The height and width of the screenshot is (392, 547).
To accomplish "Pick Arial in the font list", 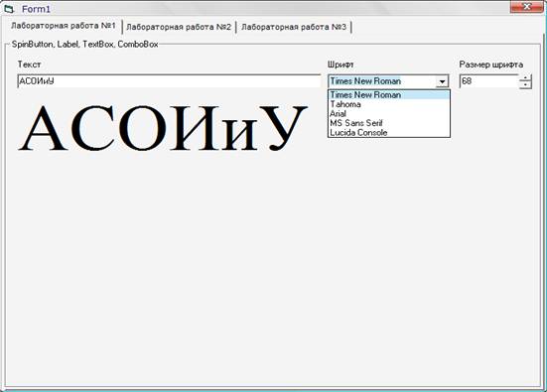I will click(389, 114).
